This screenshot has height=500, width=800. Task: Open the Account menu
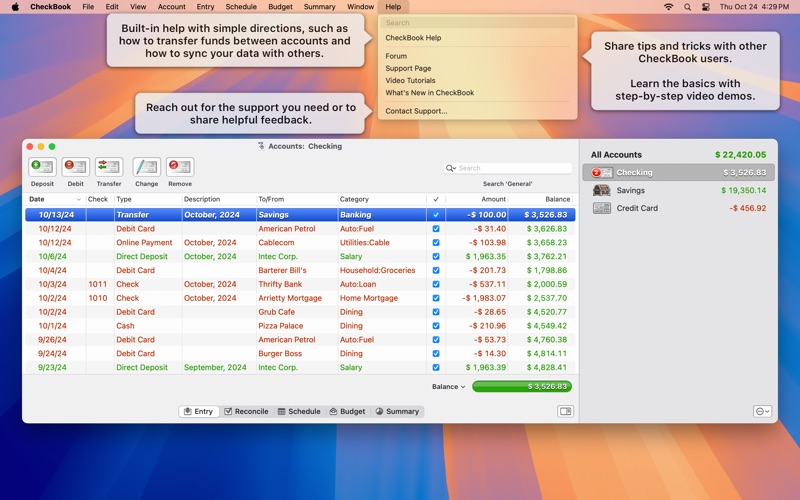click(x=171, y=7)
